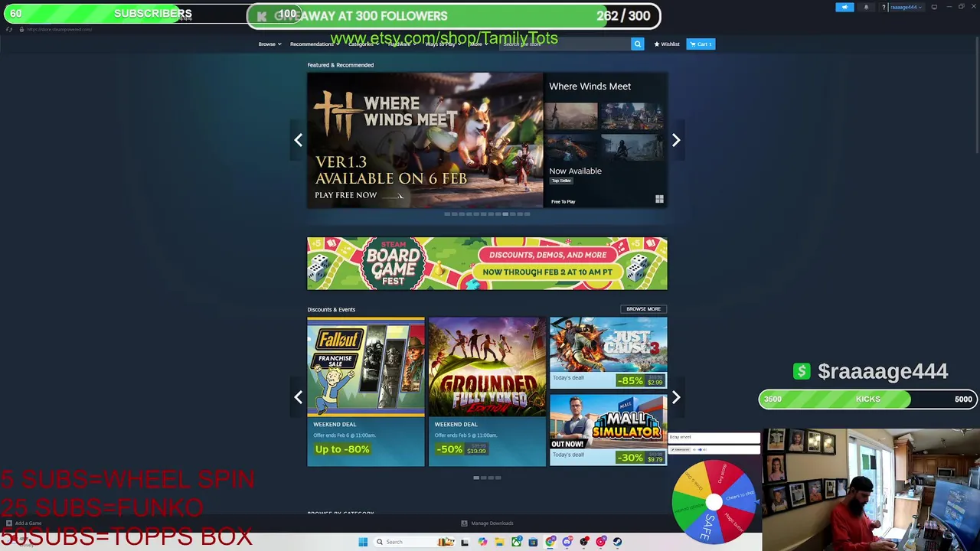The width and height of the screenshot is (980, 551).
Task: Open the Copilot taskbar icon
Action: [x=482, y=542]
